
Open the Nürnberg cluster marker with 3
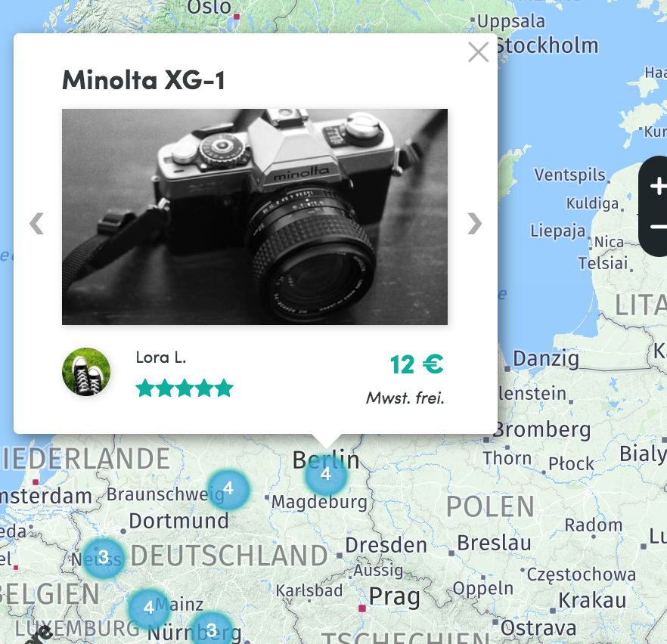pyautogui.click(x=212, y=630)
